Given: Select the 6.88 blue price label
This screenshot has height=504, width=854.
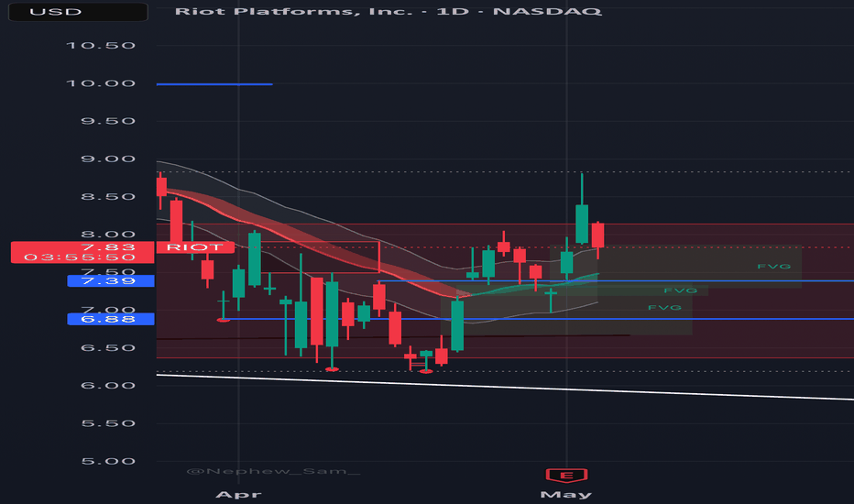Looking at the screenshot, I should [x=111, y=319].
